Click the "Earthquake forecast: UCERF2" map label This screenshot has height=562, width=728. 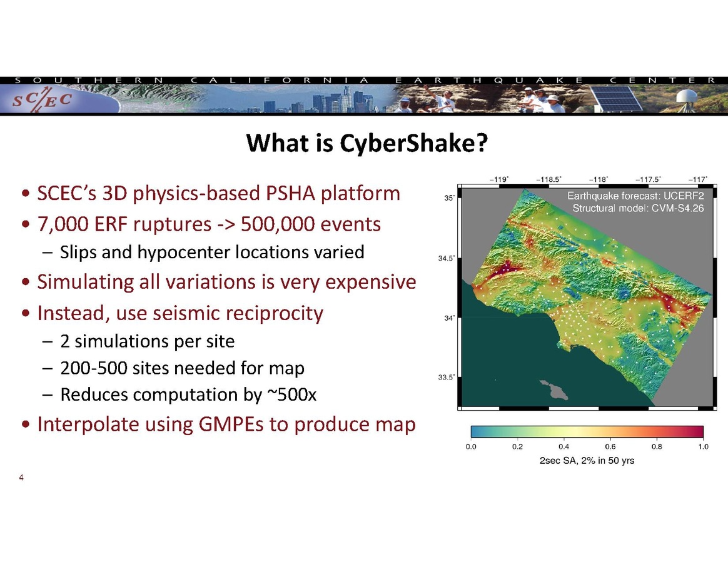pos(635,198)
